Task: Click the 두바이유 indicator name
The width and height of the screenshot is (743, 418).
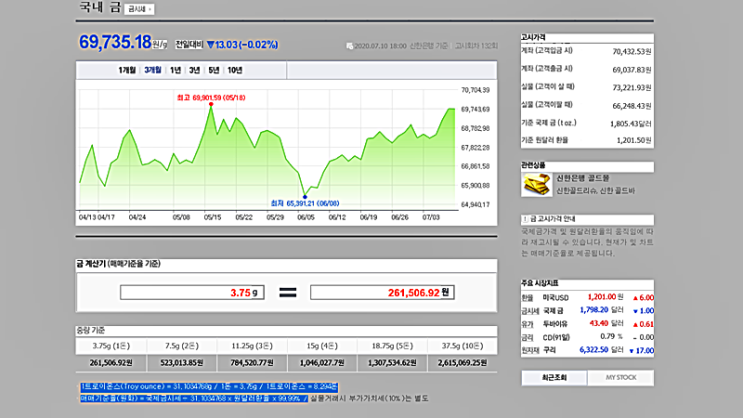Action: click(555, 324)
